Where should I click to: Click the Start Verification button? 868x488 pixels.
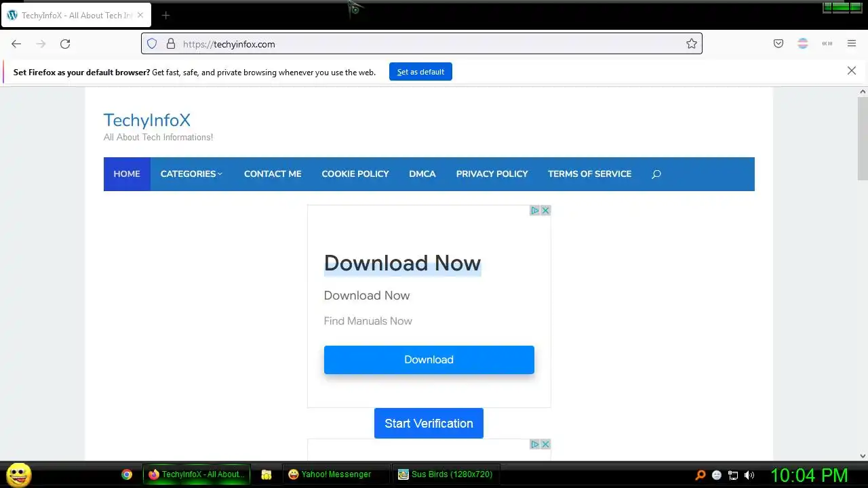pyautogui.click(x=429, y=424)
